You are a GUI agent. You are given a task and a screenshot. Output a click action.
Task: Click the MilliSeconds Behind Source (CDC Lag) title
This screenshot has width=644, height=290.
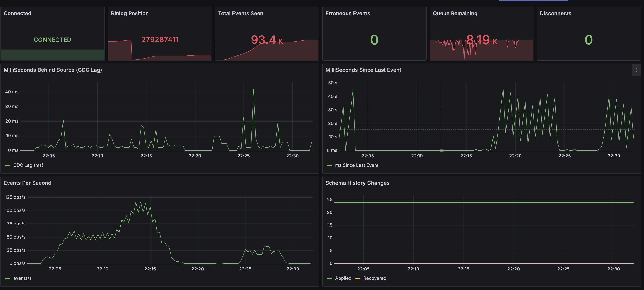53,70
